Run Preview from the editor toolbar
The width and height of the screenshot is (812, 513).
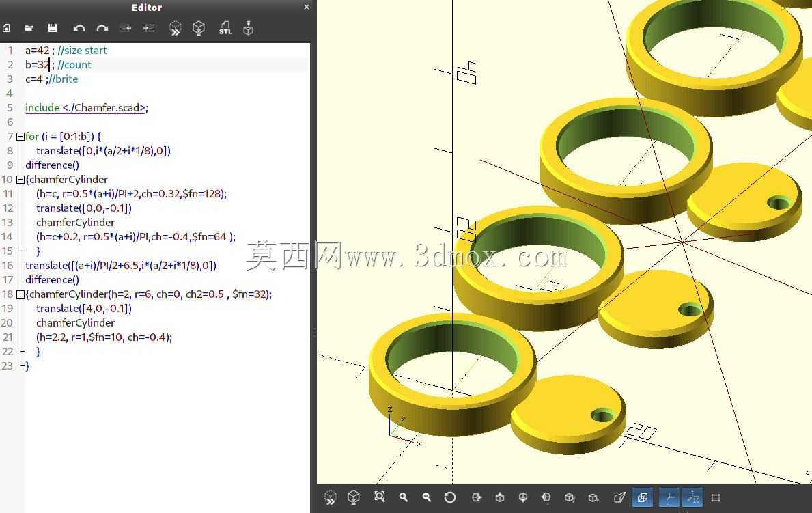pos(175,28)
